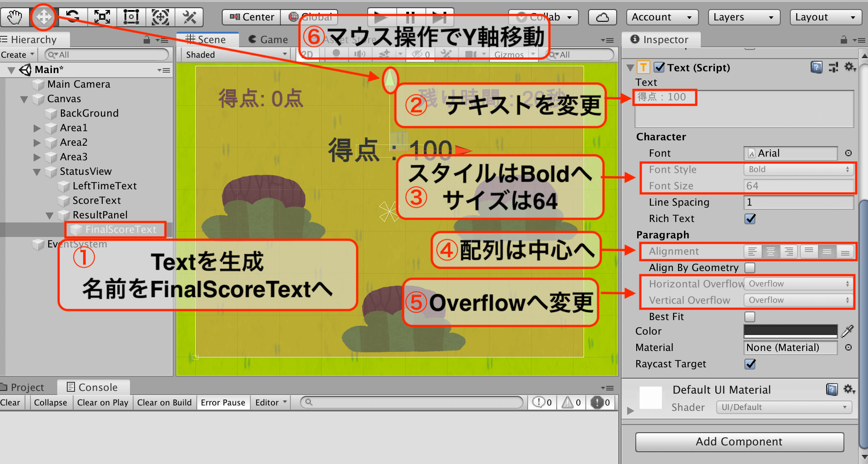Screen dimensions: 868x464
Task: Open the Material object picker circle
Action: [848, 347]
